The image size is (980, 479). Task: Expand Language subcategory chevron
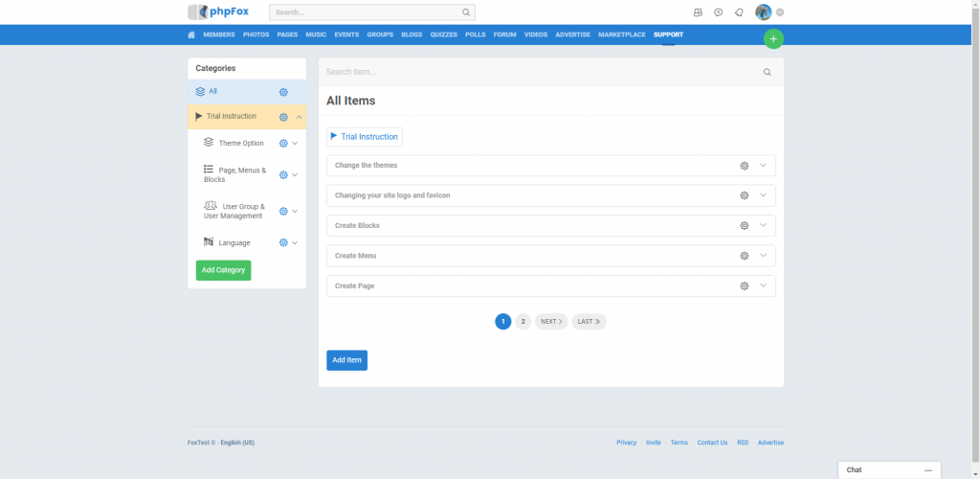point(295,242)
